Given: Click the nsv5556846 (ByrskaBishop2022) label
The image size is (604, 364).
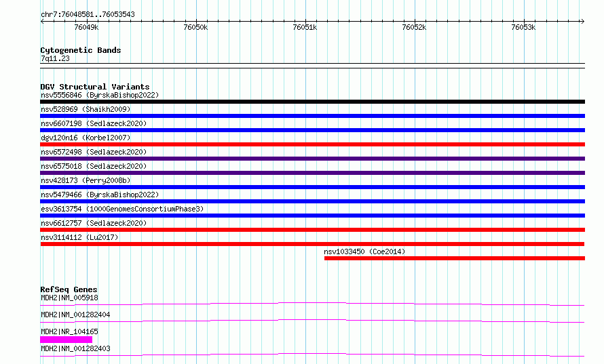Looking at the screenshot, I should point(100,95).
